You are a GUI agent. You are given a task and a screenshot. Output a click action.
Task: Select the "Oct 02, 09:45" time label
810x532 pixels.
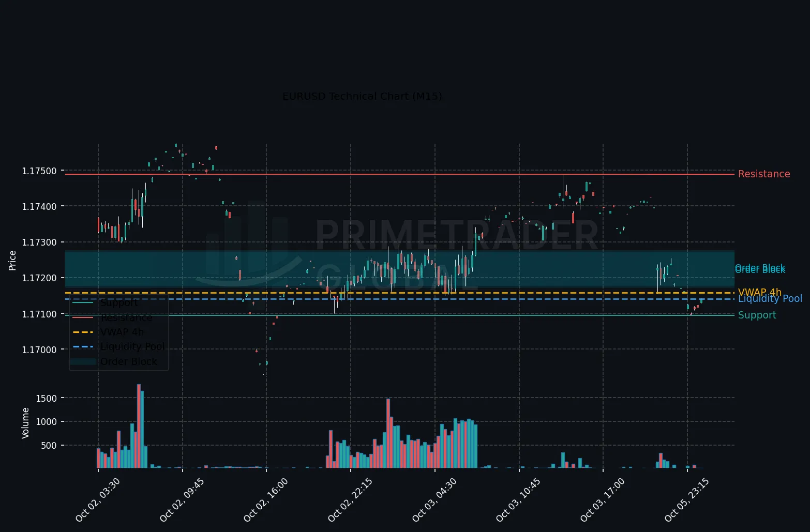(182, 500)
